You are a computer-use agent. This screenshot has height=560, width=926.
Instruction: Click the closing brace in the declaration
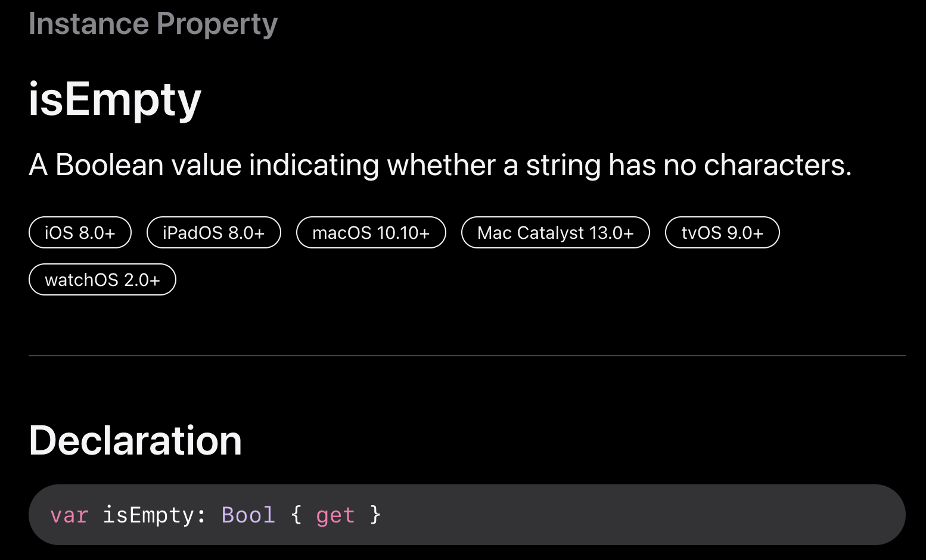[x=375, y=515]
